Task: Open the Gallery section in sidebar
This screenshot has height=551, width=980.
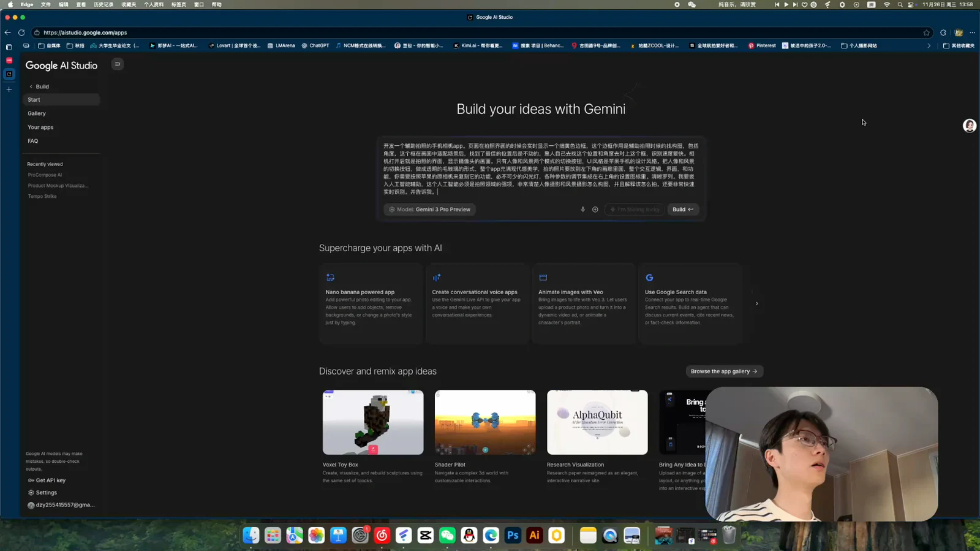Action: [37, 113]
